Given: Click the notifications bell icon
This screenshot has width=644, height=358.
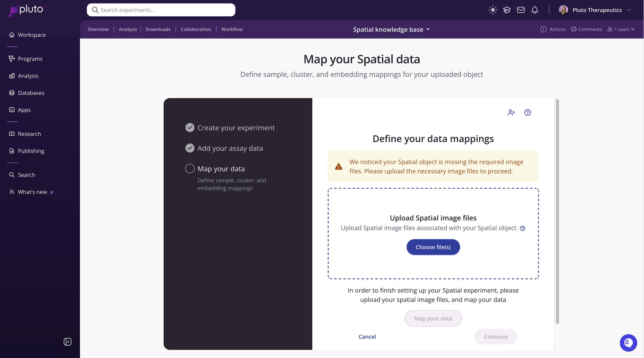Looking at the screenshot, I should point(535,10).
